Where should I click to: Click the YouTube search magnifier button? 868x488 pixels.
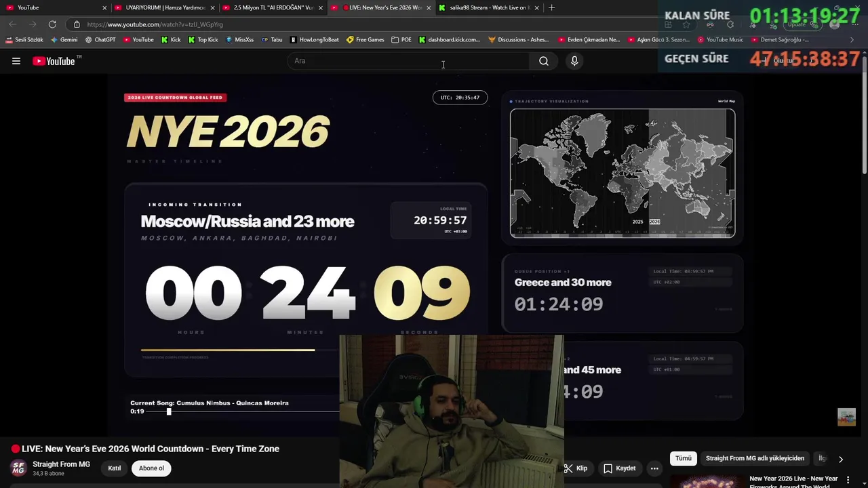pyautogui.click(x=544, y=61)
